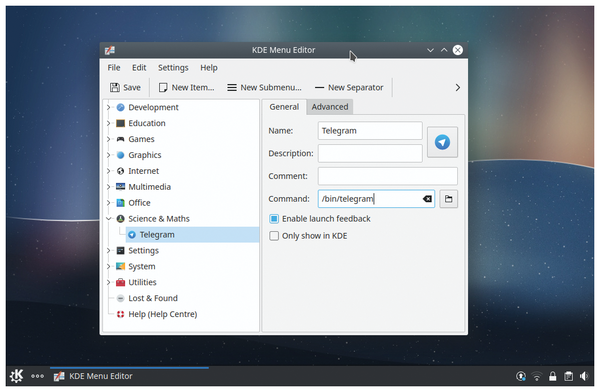The height and width of the screenshot is (392, 600).
Task: Click the updates tray icon
Action: [x=521, y=376]
